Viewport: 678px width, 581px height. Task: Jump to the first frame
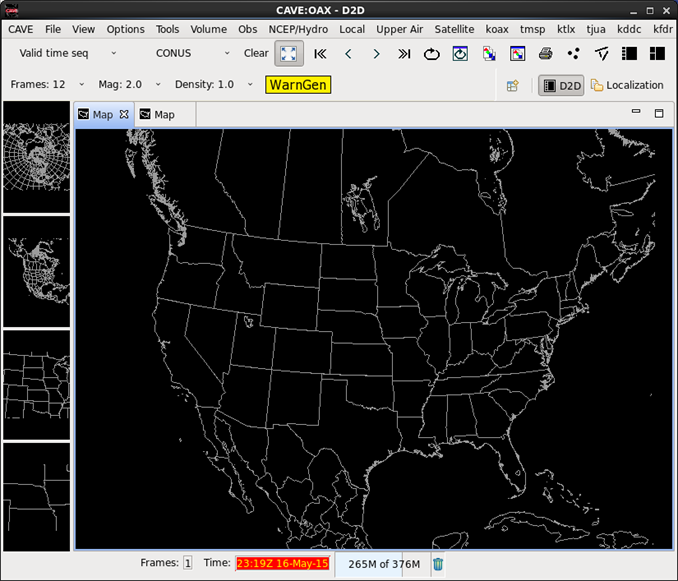pos(320,54)
